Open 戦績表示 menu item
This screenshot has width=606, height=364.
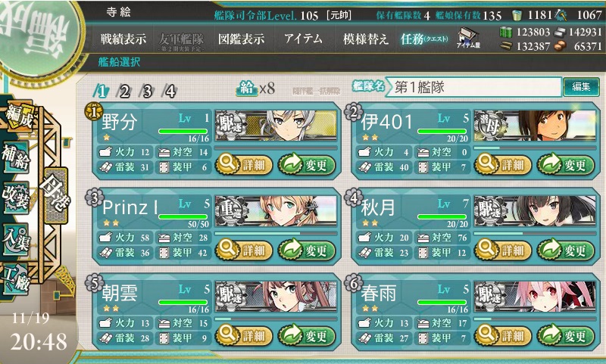tap(123, 39)
